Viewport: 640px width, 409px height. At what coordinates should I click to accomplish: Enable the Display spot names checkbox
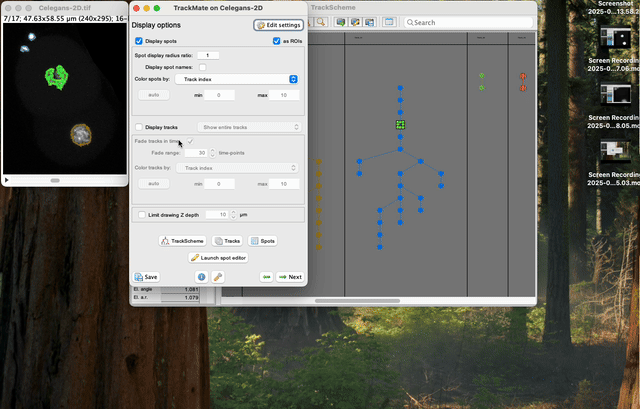click(202, 67)
